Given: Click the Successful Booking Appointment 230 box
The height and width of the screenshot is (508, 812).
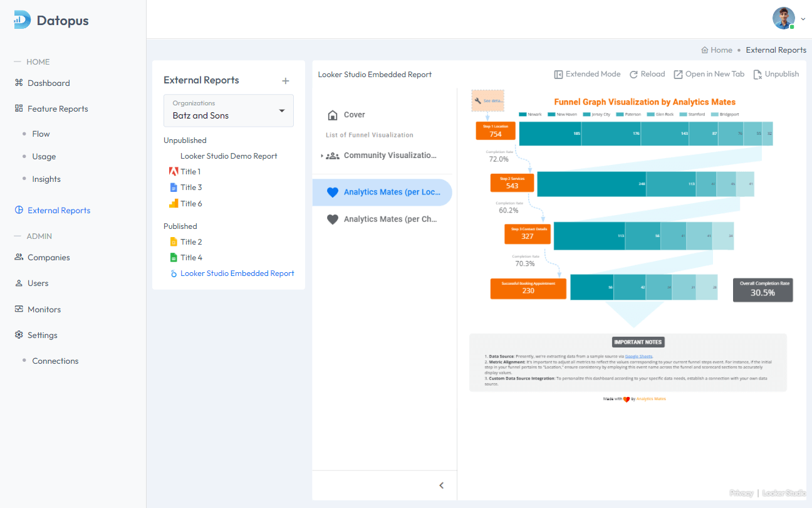Looking at the screenshot, I should pyautogui.click(x=528, y=288).
